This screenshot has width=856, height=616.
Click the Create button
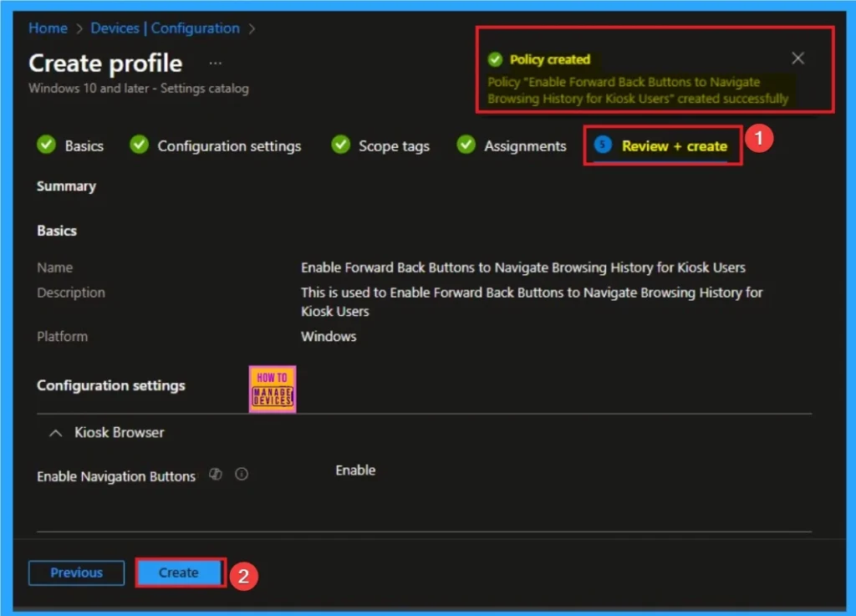[x=179, y=573]
